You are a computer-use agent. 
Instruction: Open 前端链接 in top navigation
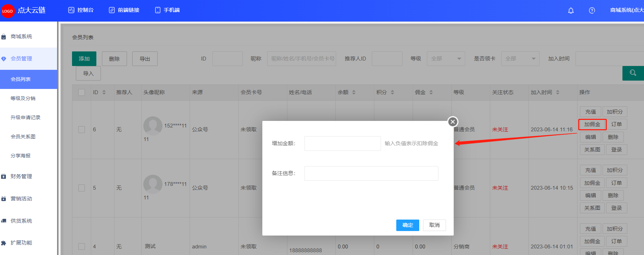click(x=124, y=10)
